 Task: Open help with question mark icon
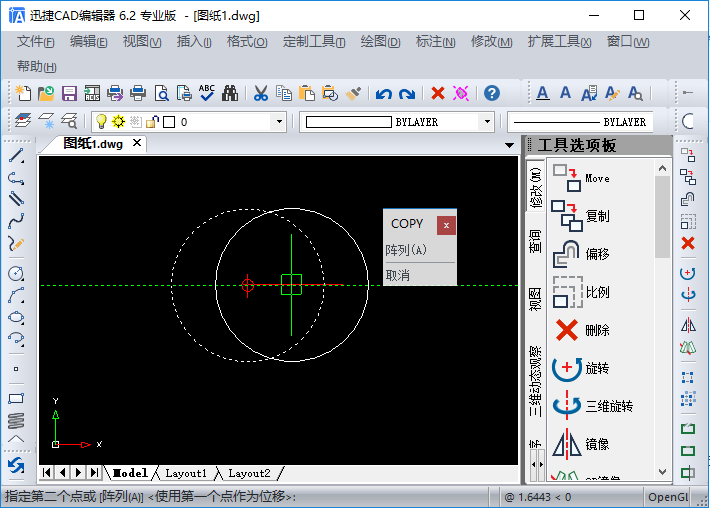coord(492,93)
